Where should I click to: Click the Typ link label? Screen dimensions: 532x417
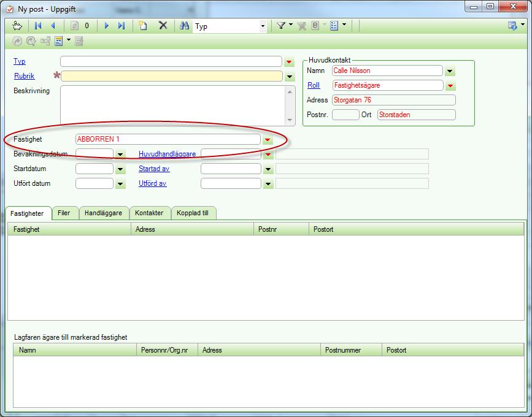point(20,61)
